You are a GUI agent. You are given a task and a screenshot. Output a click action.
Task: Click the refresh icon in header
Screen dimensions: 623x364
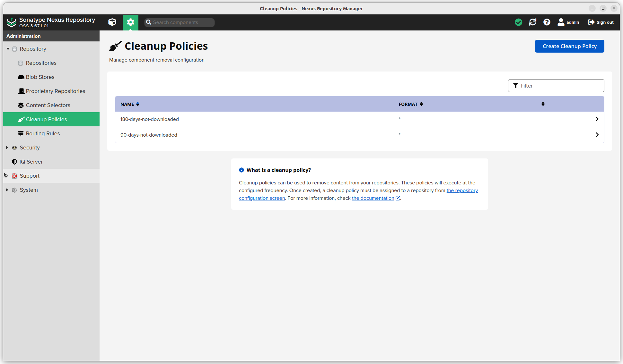tap(533, 22)
